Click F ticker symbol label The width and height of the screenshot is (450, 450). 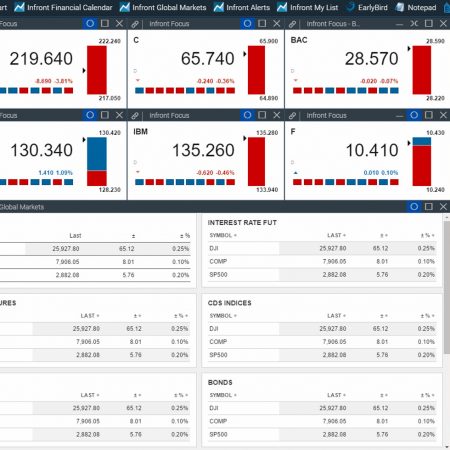(x=293, y=132)
